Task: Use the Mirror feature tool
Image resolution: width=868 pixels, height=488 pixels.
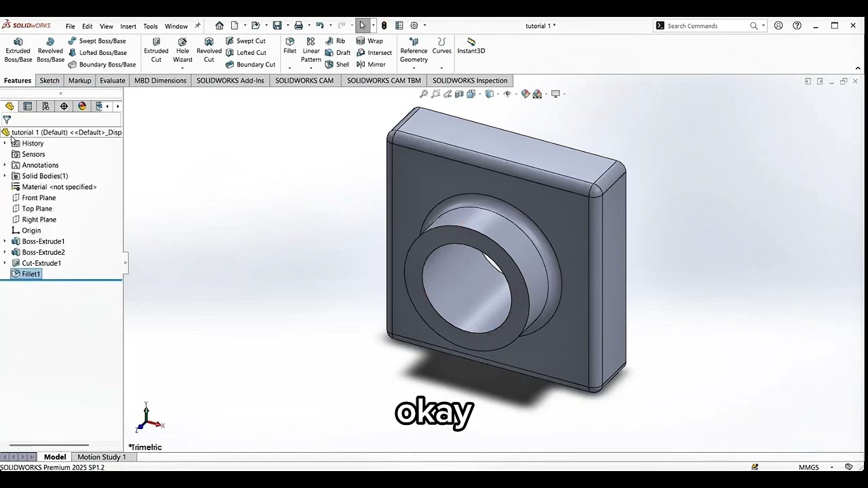Action: click(x=371, y=64)
